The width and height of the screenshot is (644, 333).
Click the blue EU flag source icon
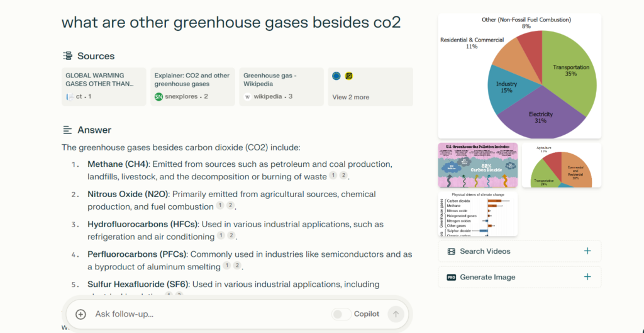336,76
